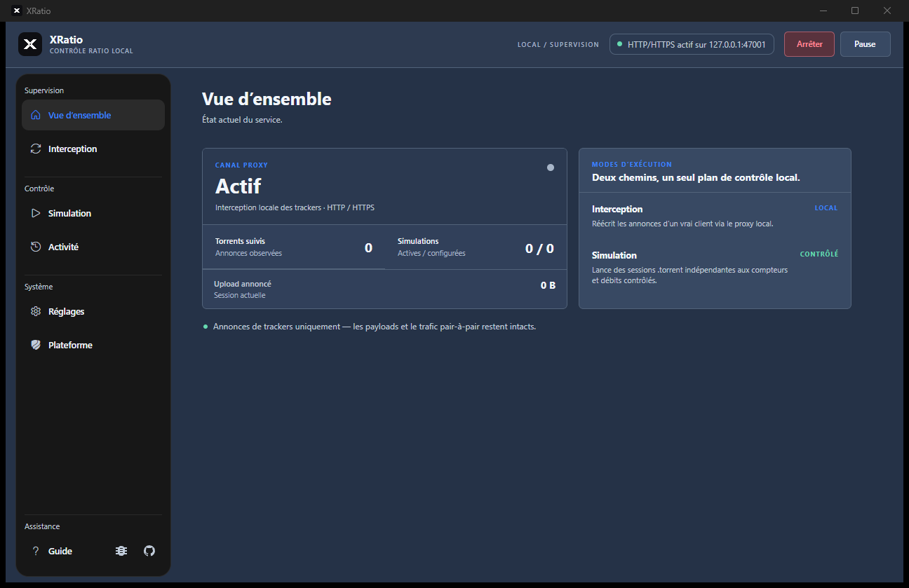Maximize the XRatio window
Screen dimensions: 909x588
pos(855,11)
